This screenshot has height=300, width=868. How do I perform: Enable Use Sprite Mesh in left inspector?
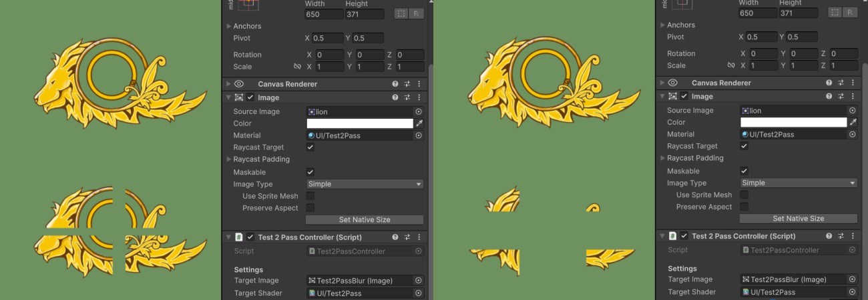(x=310, y=196)
